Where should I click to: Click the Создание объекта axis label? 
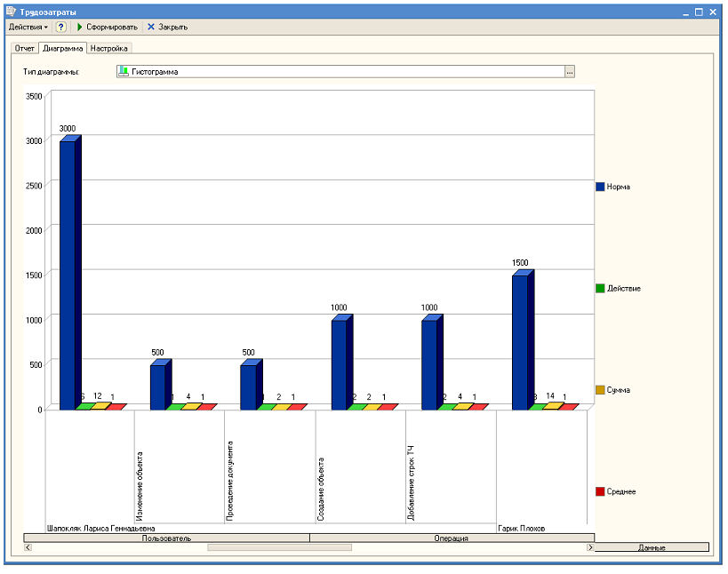pyautogui.click(x=321, y=489)
